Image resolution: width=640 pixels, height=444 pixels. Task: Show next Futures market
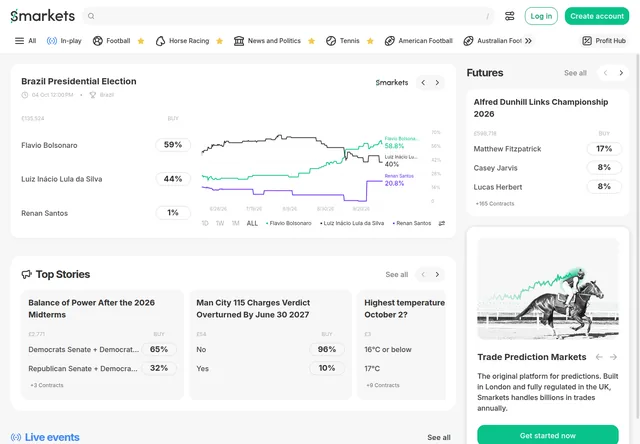pyautogui.click(x=621, y=73)
